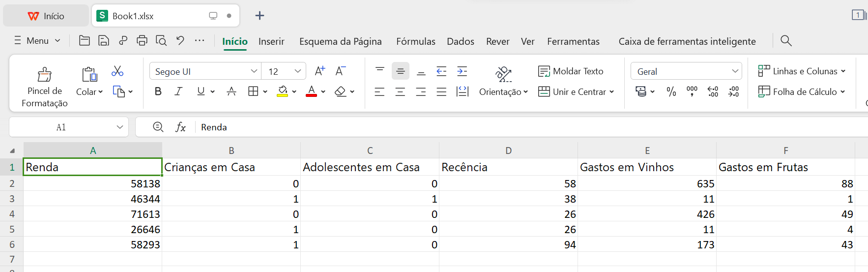Open the Name Box dropdown arrow
Screen dimensions: 868x272
click(x=120, y=127)
